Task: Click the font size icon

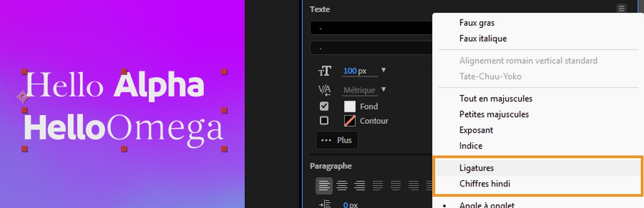Action: (x=325, y=71)
